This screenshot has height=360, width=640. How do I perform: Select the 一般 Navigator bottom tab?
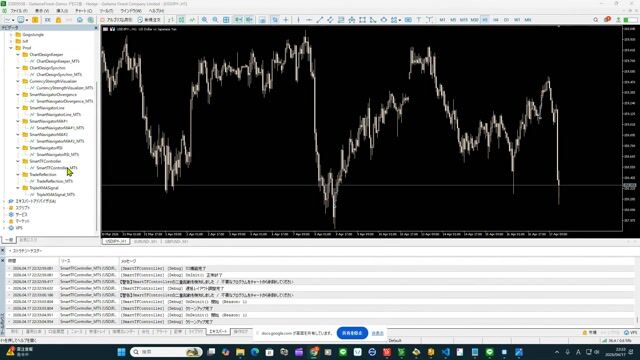(x=8, y=240)
